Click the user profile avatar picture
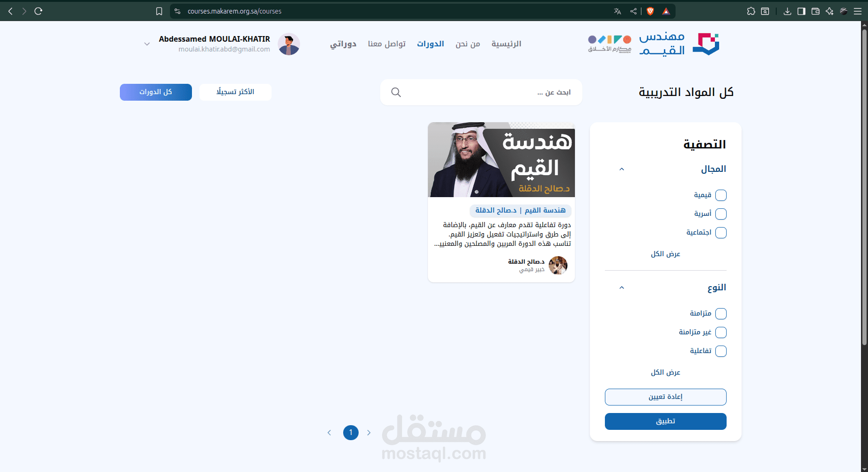 (x=289, y=44)
